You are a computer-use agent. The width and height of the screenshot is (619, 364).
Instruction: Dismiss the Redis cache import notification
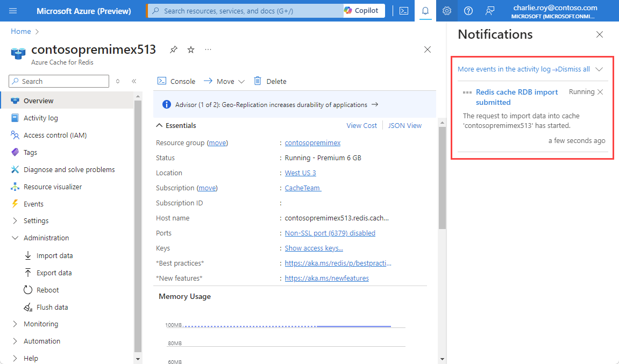(600, 92)
